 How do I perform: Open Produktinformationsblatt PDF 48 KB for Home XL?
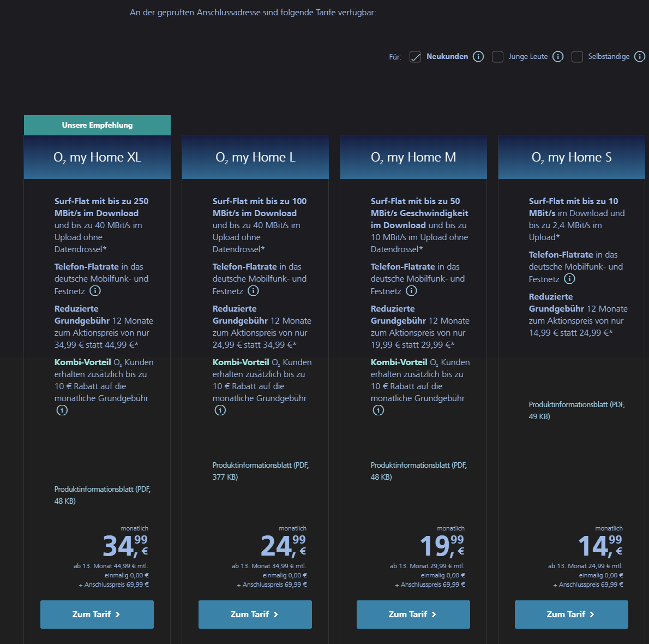(x=102, y=495)
